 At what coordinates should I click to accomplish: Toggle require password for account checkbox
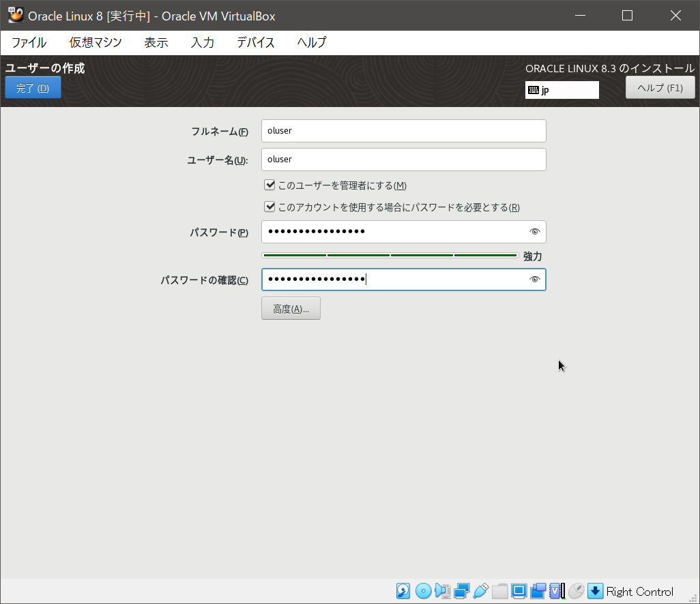click(269, 207)
